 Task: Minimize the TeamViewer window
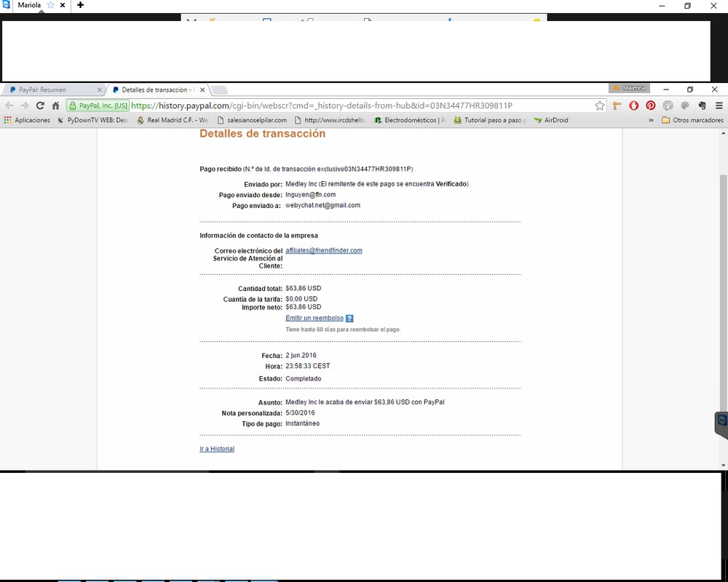[662, 6]
